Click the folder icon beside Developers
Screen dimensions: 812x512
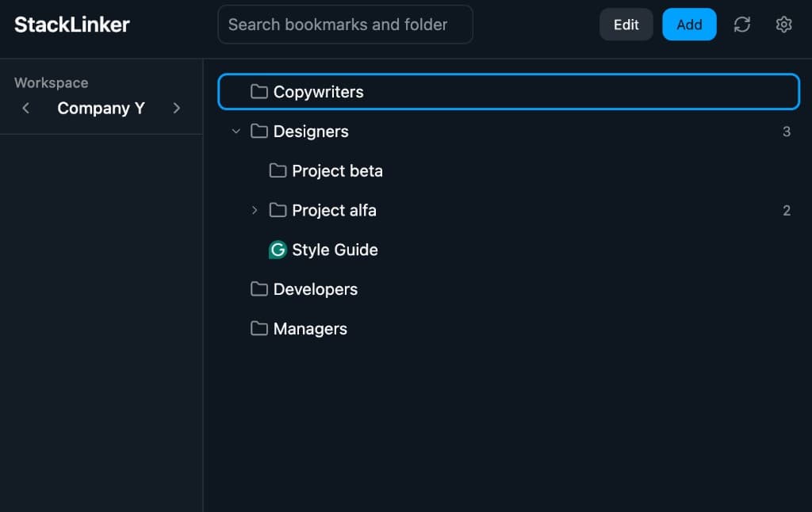click(x=259, y=289)
